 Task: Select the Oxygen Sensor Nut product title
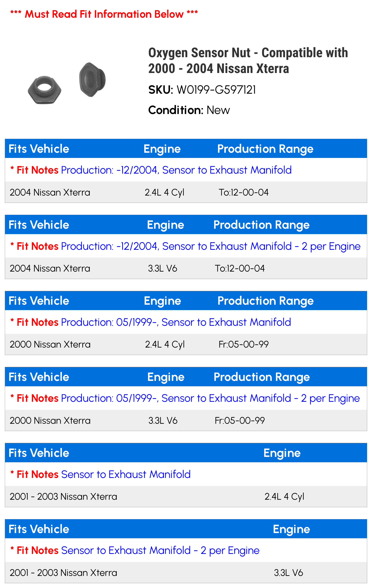(x=248, y=61)
